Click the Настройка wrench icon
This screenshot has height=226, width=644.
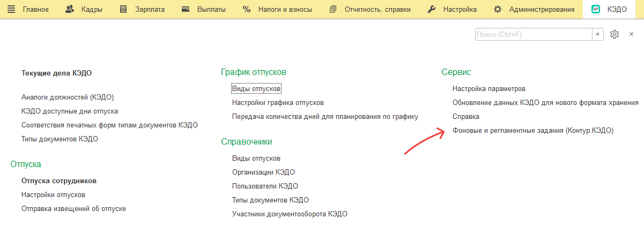click(x=432, y=9)
